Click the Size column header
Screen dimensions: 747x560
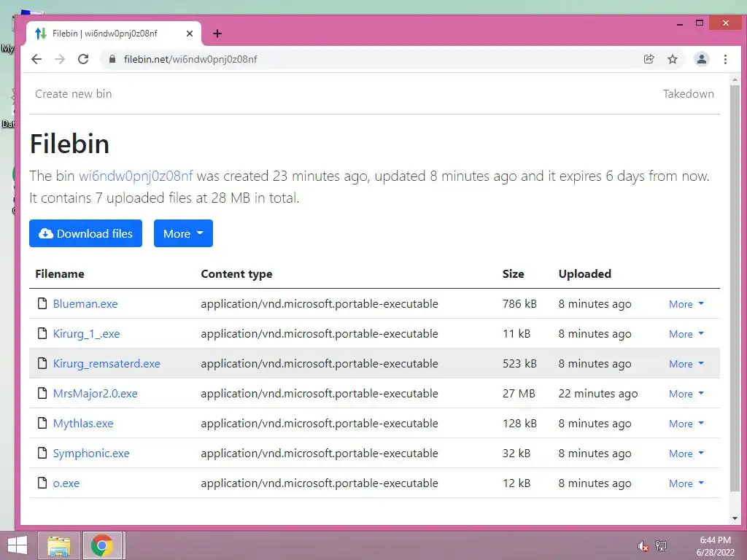pos(513,274)
